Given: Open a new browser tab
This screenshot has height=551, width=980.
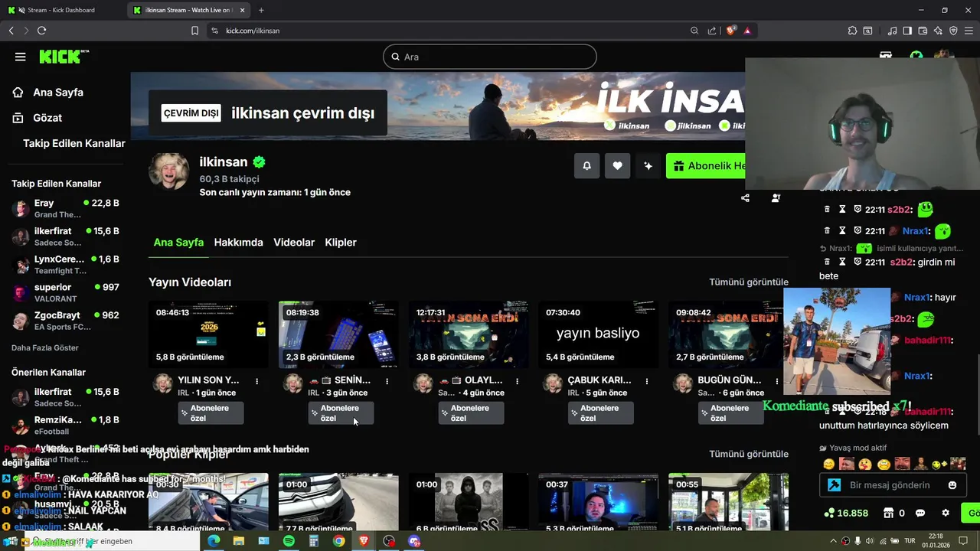Looking at the screenshot, I should [261, 10].
